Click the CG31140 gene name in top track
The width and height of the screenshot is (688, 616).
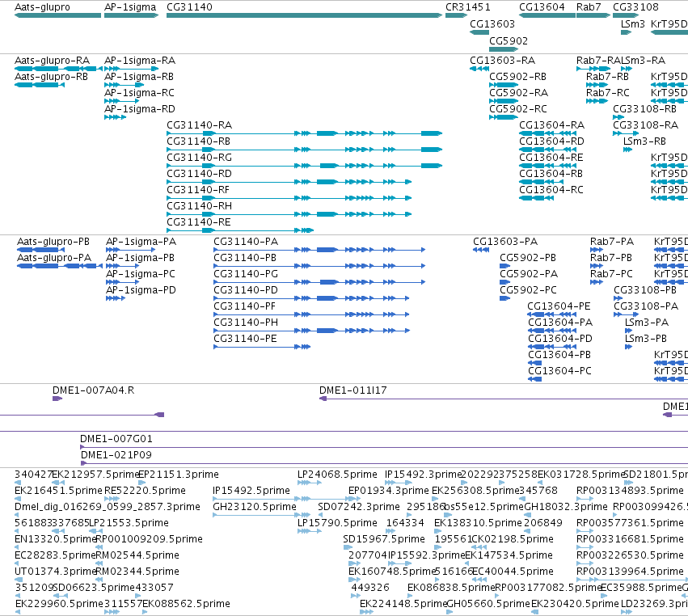pyautogui.click(x=189, y=7)
